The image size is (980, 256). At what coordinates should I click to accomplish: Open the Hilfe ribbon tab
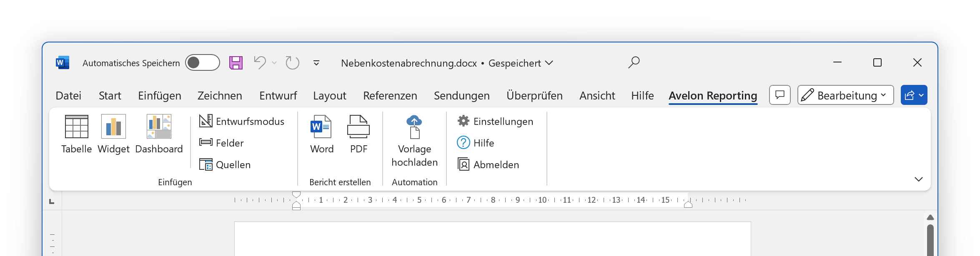tap(642, 96)
